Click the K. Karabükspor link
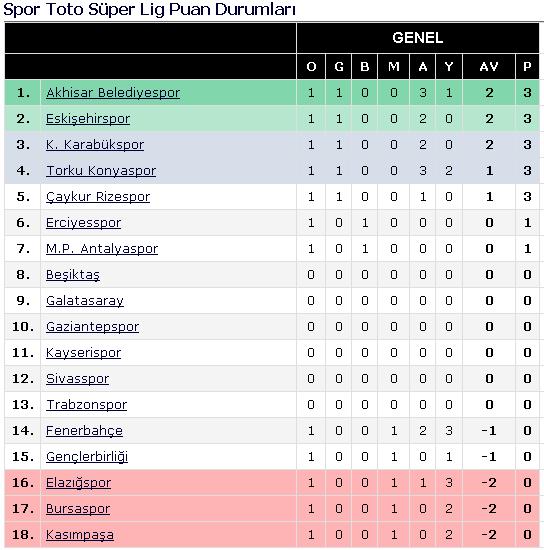 (95, 145)
